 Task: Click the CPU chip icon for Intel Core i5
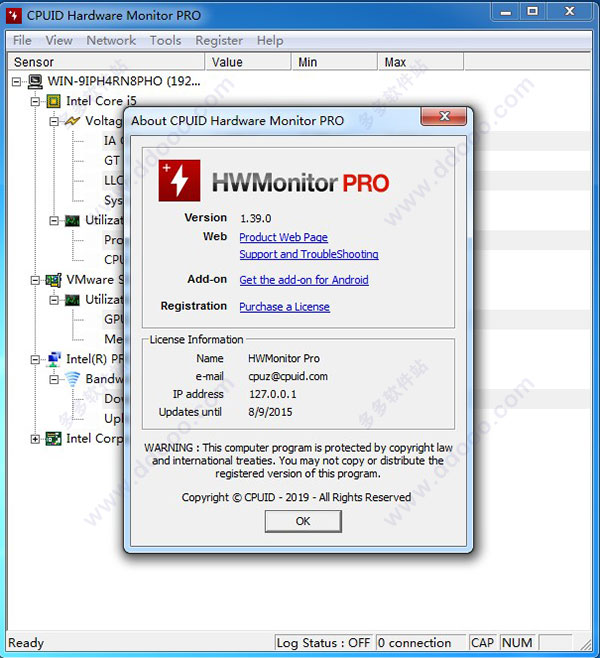click(x=53, y=101)
